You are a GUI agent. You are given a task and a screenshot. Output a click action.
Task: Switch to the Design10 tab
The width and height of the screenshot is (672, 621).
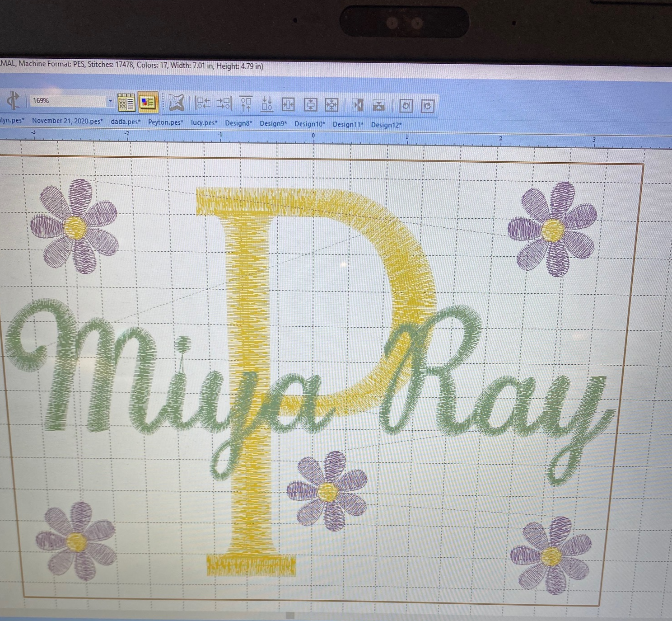[309, 123]
